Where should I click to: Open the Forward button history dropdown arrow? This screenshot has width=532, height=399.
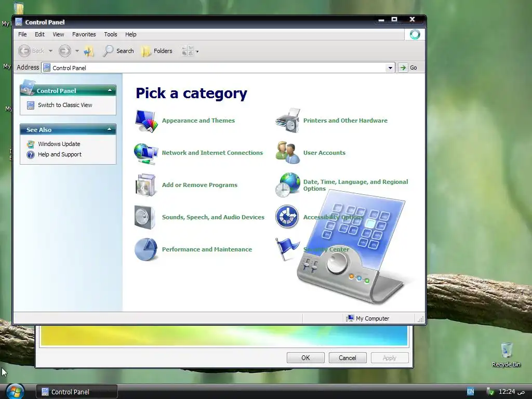click(x=77, y=51)
